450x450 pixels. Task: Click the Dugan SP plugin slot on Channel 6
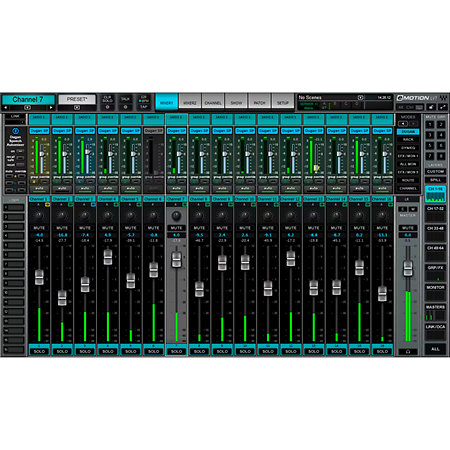tap(153, 131)
